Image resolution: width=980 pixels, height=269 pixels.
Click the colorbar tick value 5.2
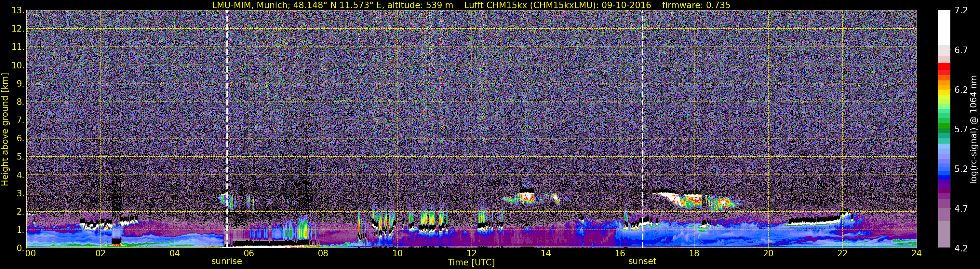point(961,169)
